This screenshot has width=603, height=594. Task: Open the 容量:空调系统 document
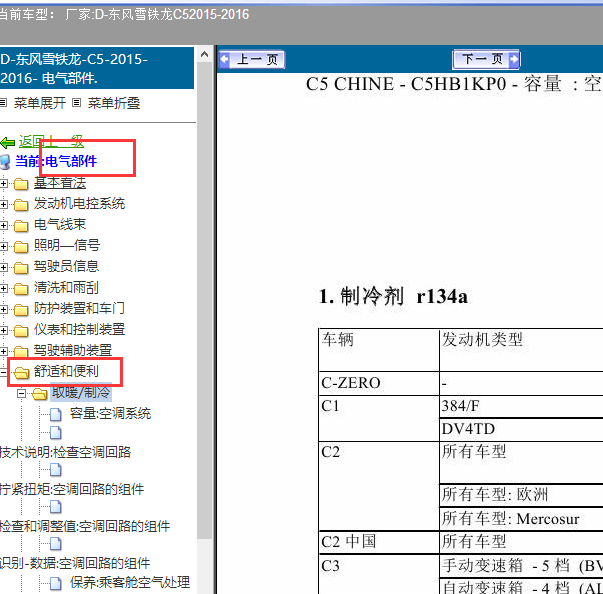point(110,414)
